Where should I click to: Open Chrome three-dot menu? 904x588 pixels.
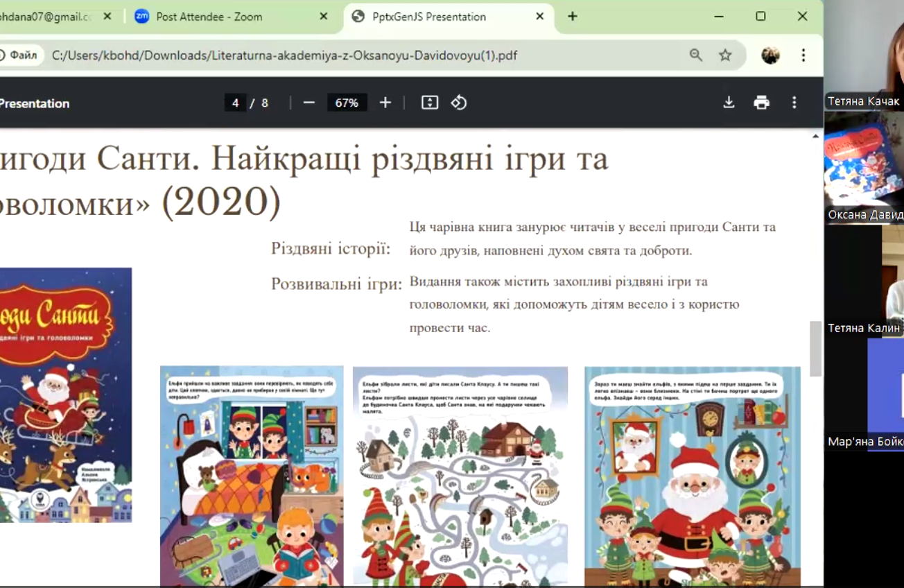coord(803,55)
